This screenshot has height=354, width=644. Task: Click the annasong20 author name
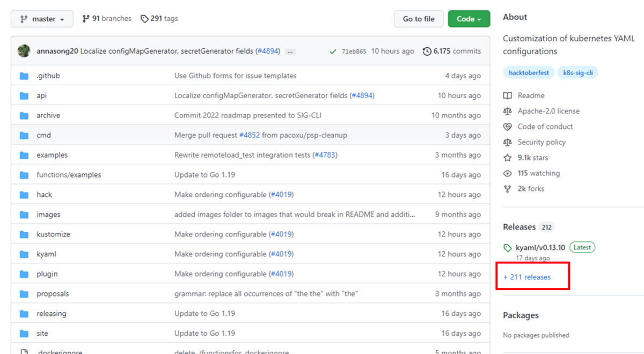(x=57, y=51)
